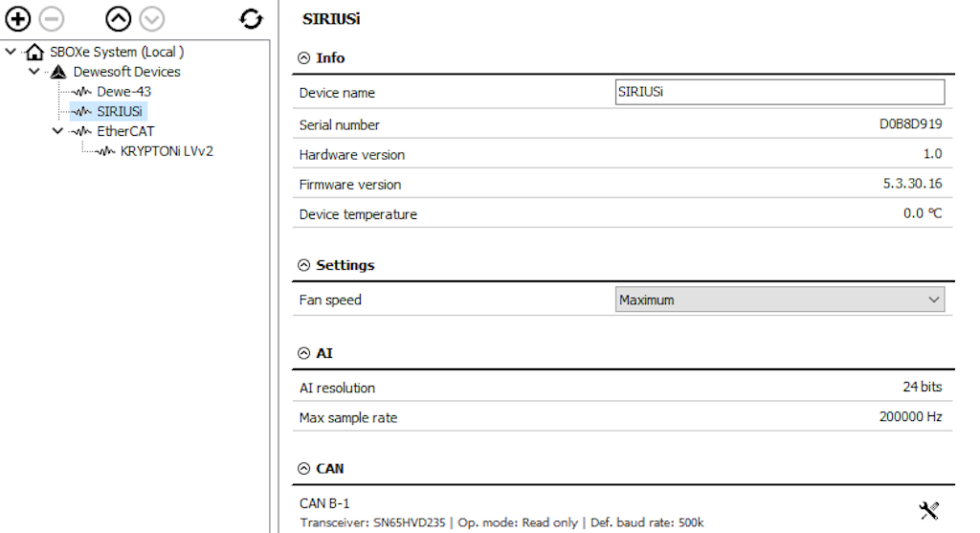Open CAN B-1 settings wrench icon
Screen dimensions: 980x533
[928, 510]
